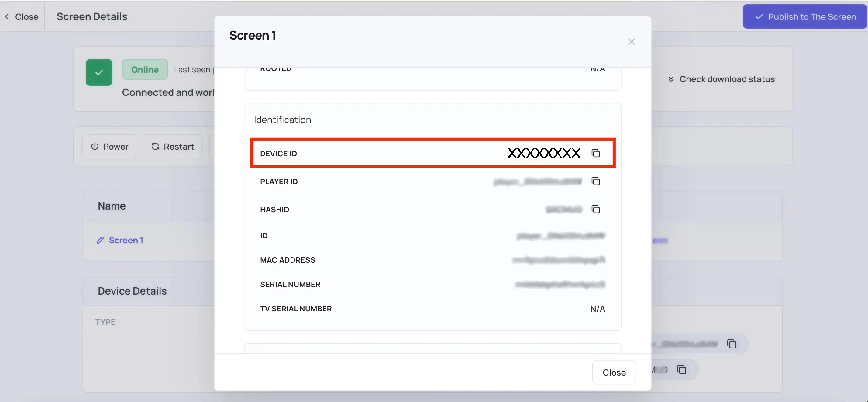Click the Name column header
Image resolution: width=868 pixels, height=402 pixels.
point(112,206)
